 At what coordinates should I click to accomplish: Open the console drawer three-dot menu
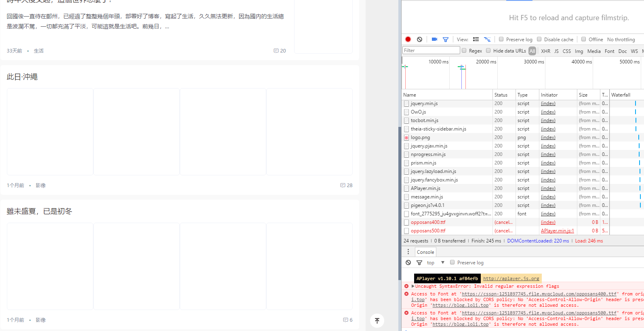point(408,252)
